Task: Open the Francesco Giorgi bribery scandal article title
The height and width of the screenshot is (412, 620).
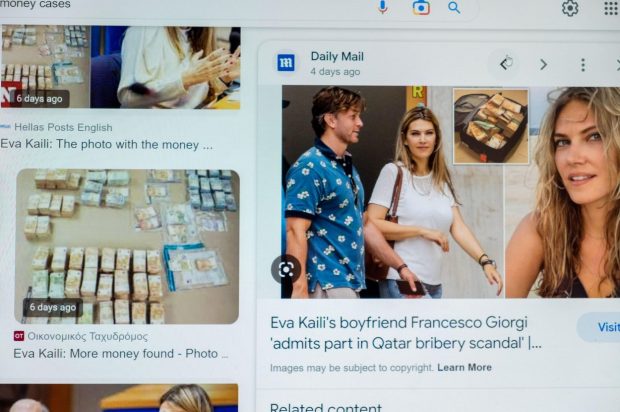Action: [405, 333]
